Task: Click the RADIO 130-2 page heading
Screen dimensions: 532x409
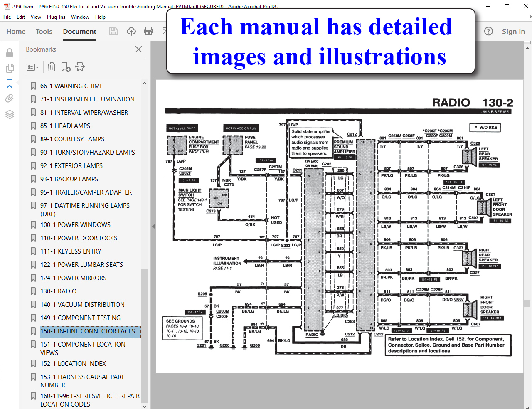Action: pos(473,102)
